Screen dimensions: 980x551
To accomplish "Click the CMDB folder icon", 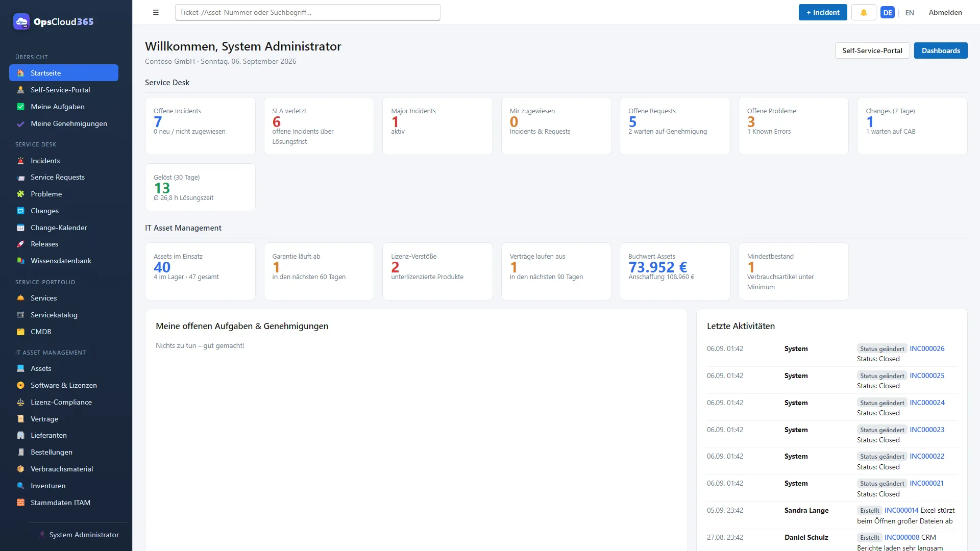I will click(x=20, y=332).
